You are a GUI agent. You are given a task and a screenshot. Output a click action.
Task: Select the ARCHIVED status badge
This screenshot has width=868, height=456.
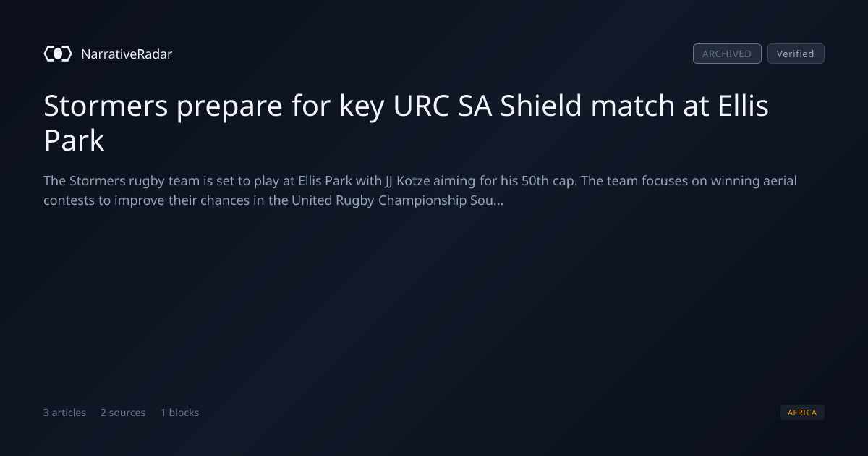click(x=727, y=54)
